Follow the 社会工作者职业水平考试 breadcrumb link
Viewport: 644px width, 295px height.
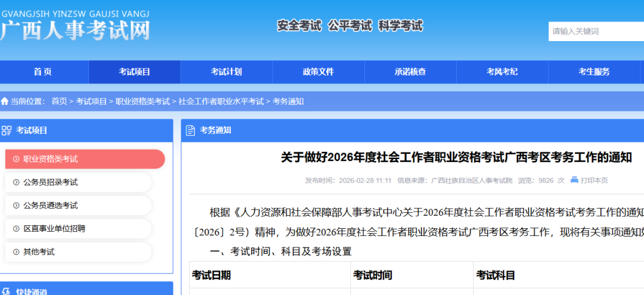[x=221, y=101]
